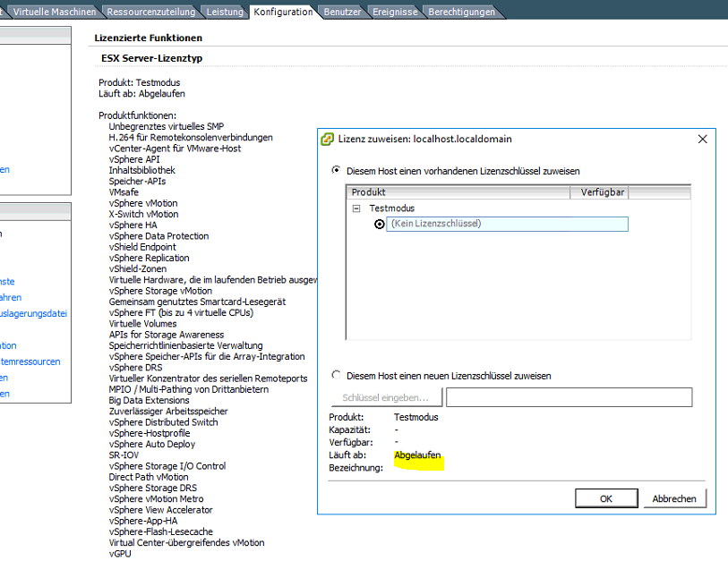Click 'Inhaltsbibliothek' in the feature list
Screen dimensions: 728x578
coord(142,170)
